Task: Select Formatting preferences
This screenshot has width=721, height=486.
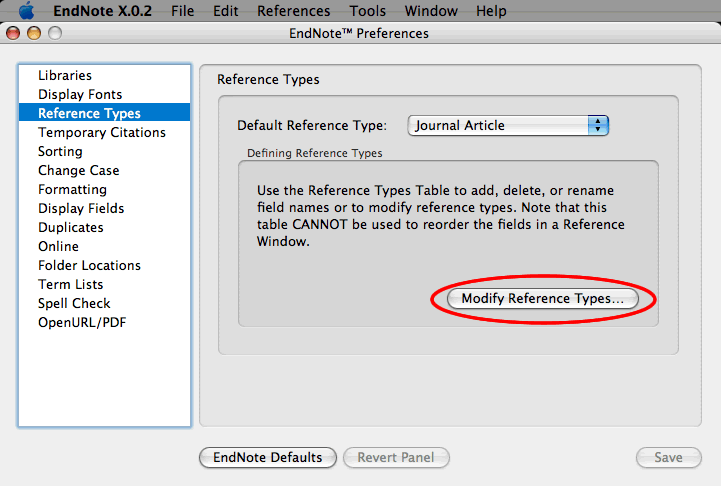Action: click(x=104, y=189)
